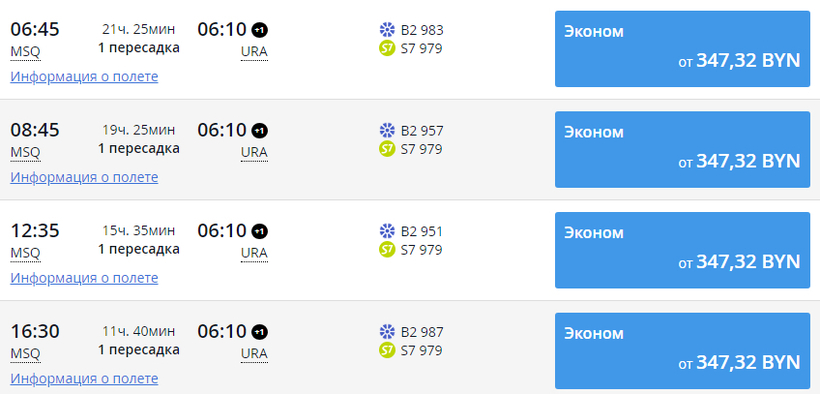Open flight information for the 12:35 departure
This screenshot has height=394, width=820.
pos(84,278)
